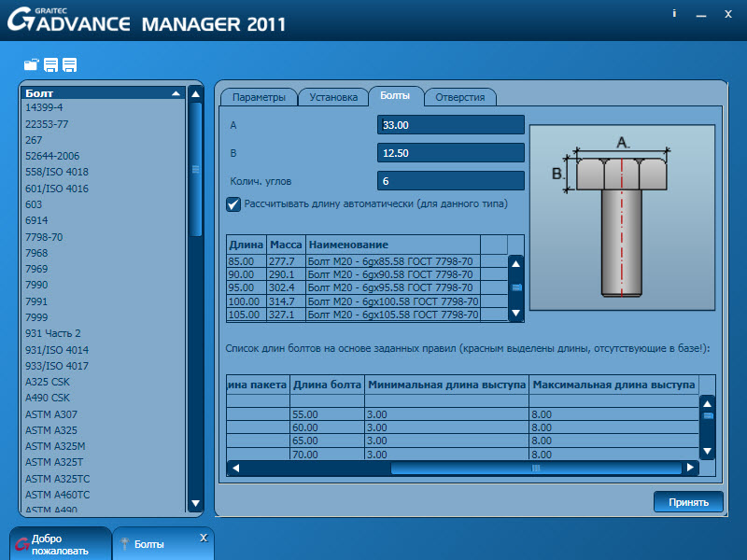This screenshot has width=747, height=560.
Task: Click the horizontal scrollbar thumb of lower table
Action: [536, 468]
